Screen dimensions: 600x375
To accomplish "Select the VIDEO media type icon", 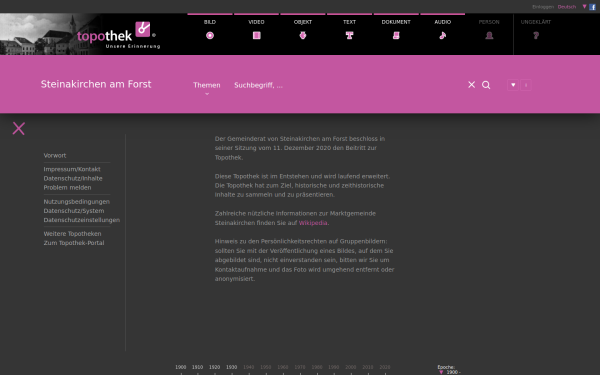I will [256, 36].
